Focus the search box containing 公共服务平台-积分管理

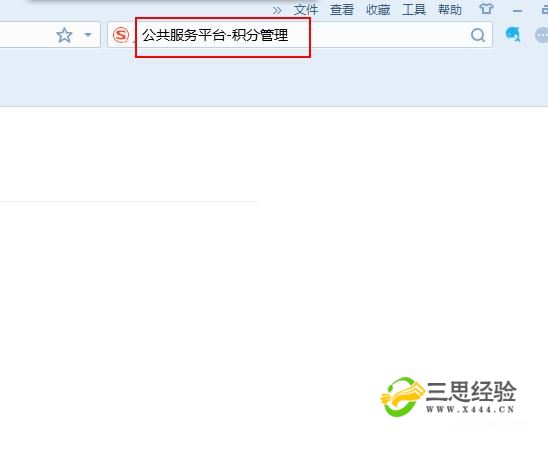point(300,35)
